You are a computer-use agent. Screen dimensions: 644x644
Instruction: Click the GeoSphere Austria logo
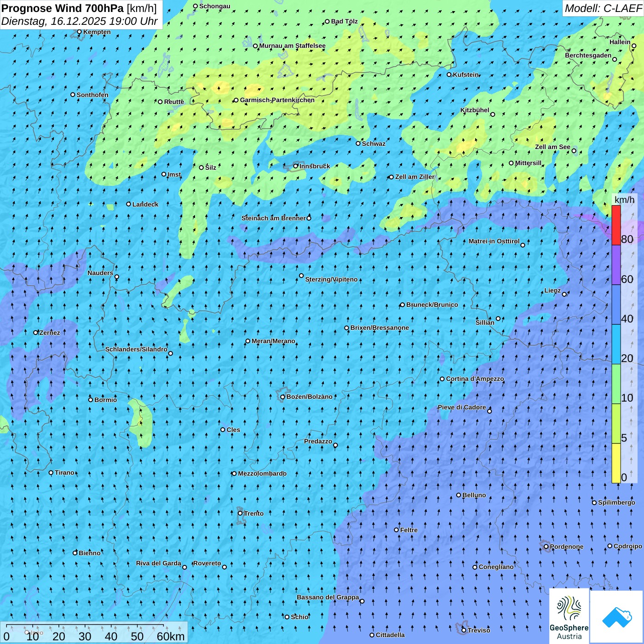[x=569, y=616]
